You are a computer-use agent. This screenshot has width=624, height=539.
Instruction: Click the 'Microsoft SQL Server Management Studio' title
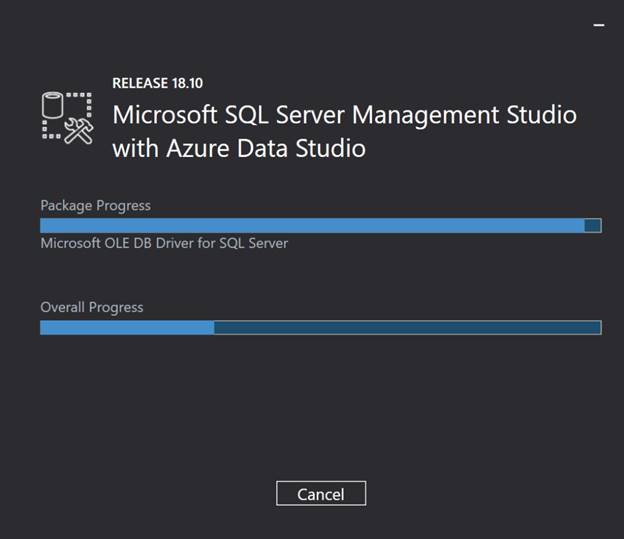[x=345, y=115]
